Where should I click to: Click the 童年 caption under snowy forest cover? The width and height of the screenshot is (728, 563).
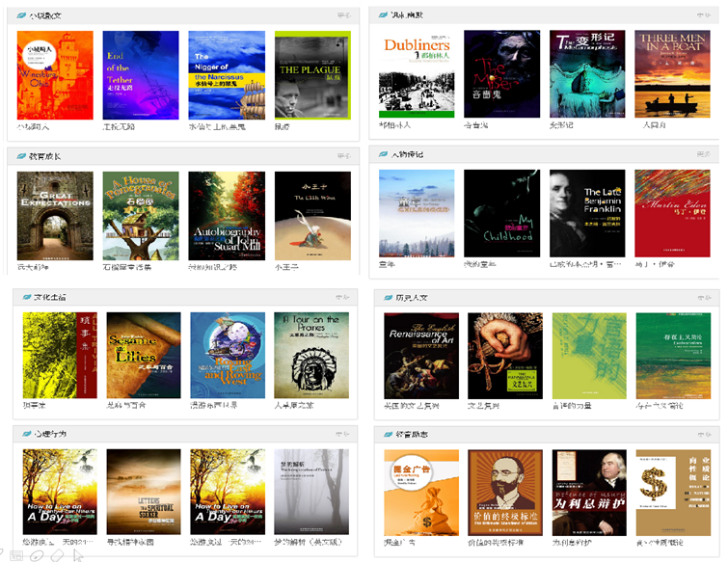tap(387, 264)
